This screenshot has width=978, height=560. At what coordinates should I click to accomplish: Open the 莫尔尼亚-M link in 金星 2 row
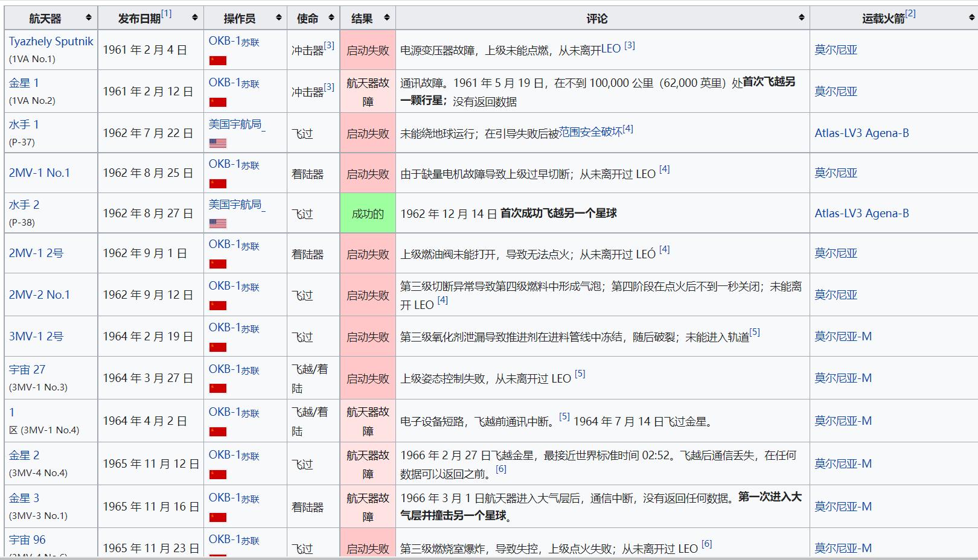click(843, 463)
